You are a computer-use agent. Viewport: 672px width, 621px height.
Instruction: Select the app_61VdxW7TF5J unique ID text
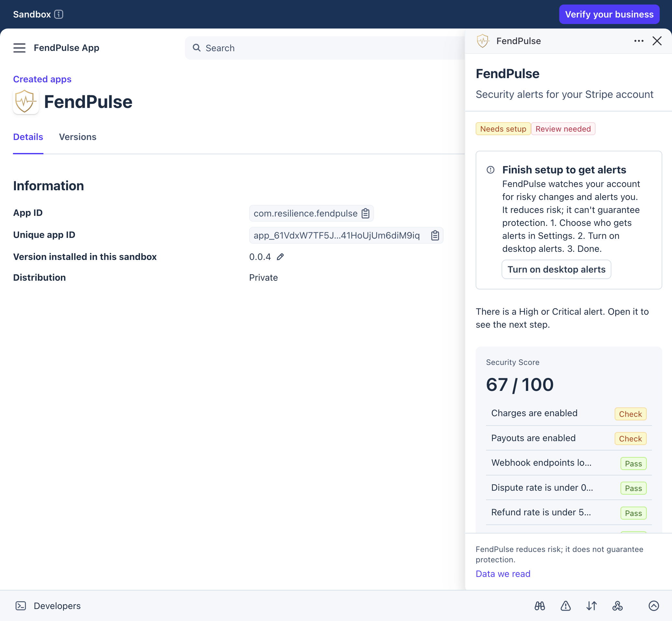(x=337, y=235)
